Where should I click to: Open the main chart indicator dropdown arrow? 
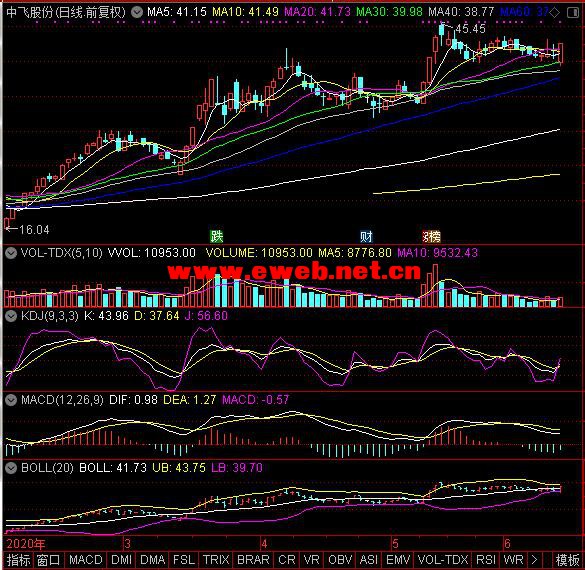point(137,12)
